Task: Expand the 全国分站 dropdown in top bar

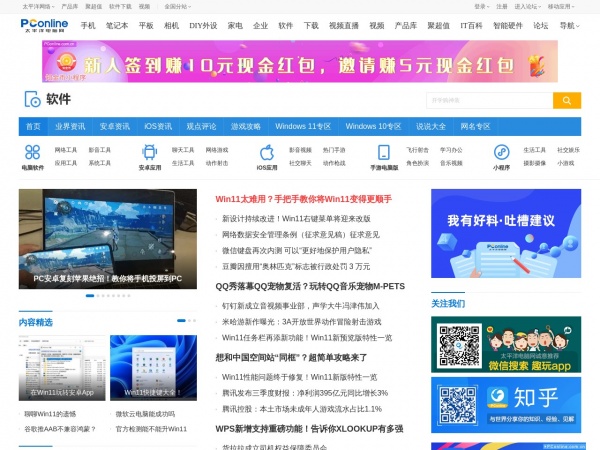Action: (177, 6)
